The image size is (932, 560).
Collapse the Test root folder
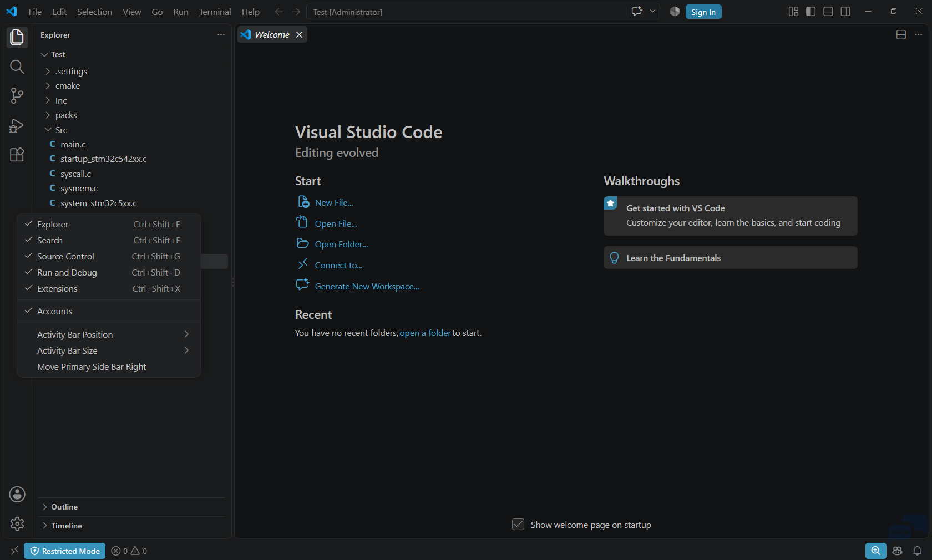tap(44, 54)
